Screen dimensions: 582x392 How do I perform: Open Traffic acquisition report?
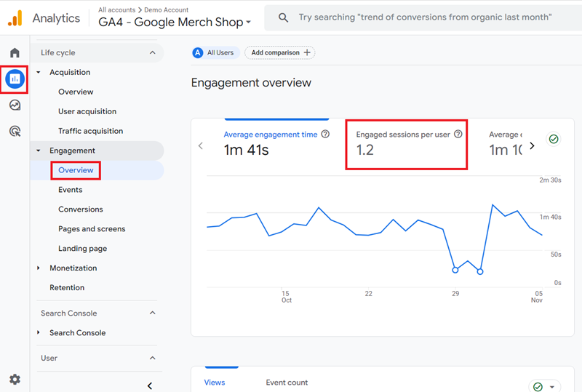click(x=90, y=131)
